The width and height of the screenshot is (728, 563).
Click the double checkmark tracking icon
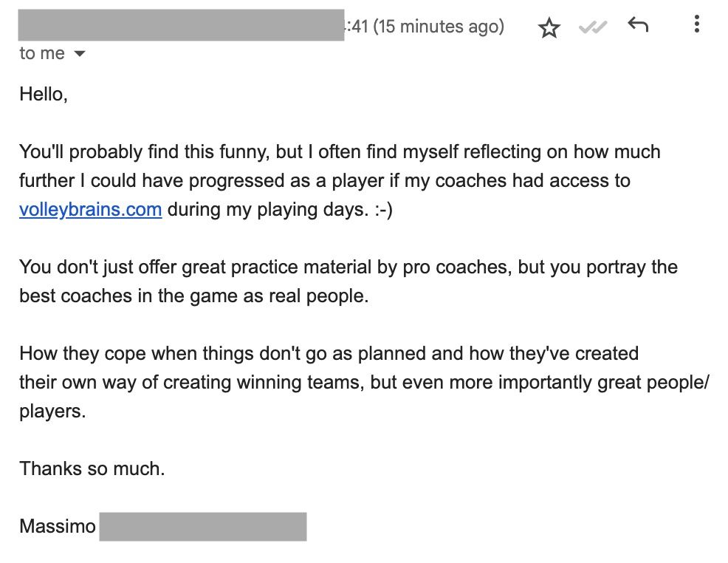pyautogui.click(x=593, y=27)
